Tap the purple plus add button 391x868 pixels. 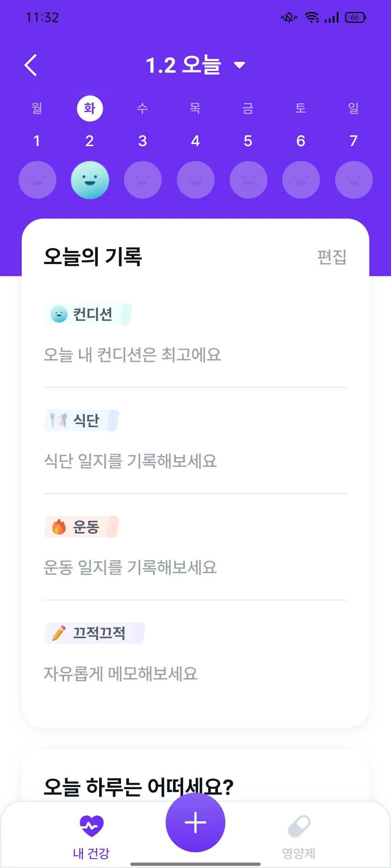click(195, 822)
